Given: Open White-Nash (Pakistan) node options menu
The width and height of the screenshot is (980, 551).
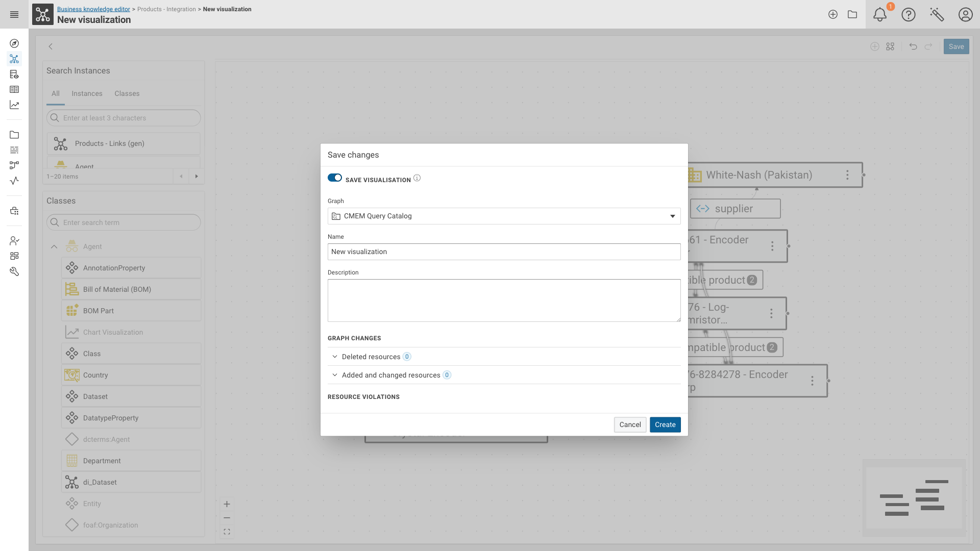Looking at the screenshot, I should (847, 175).
